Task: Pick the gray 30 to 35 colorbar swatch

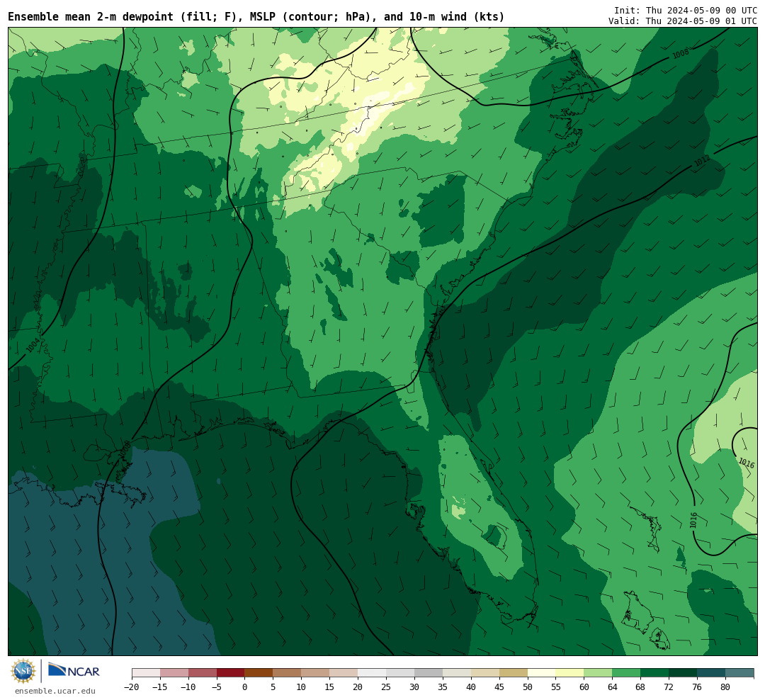Action: click(x=429, y=673)
